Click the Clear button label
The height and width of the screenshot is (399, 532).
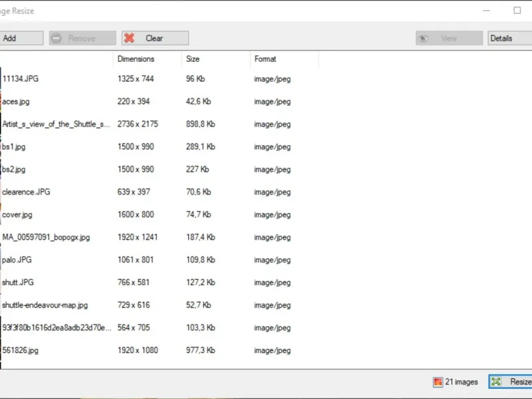[154, 39]
